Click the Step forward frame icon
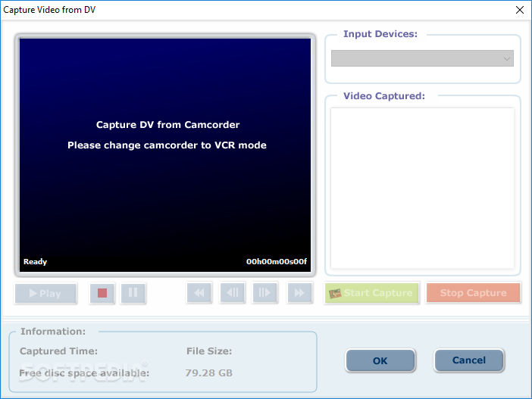The image size is (532, 399). pyautogui.click(x=264, y=293)
